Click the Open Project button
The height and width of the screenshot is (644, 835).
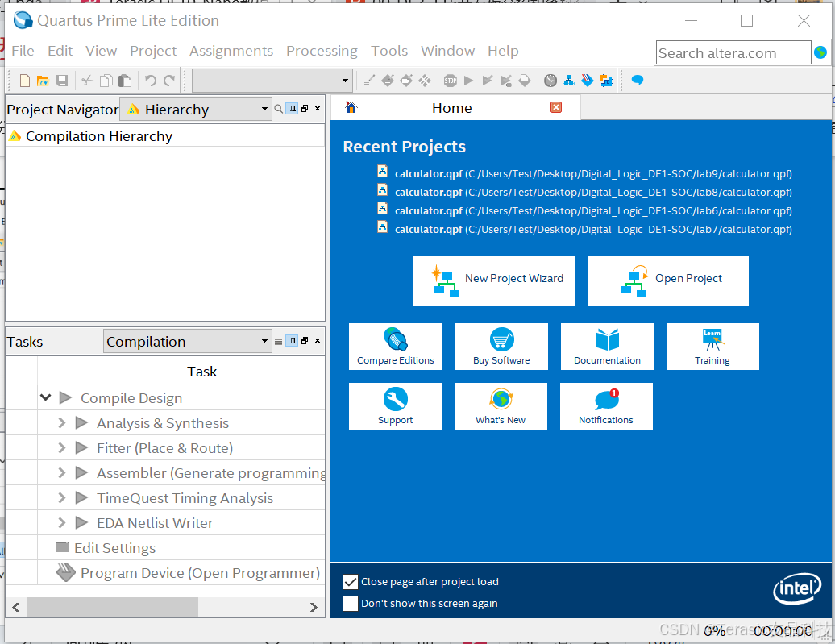pyautogui.click(x=668, y=280)
